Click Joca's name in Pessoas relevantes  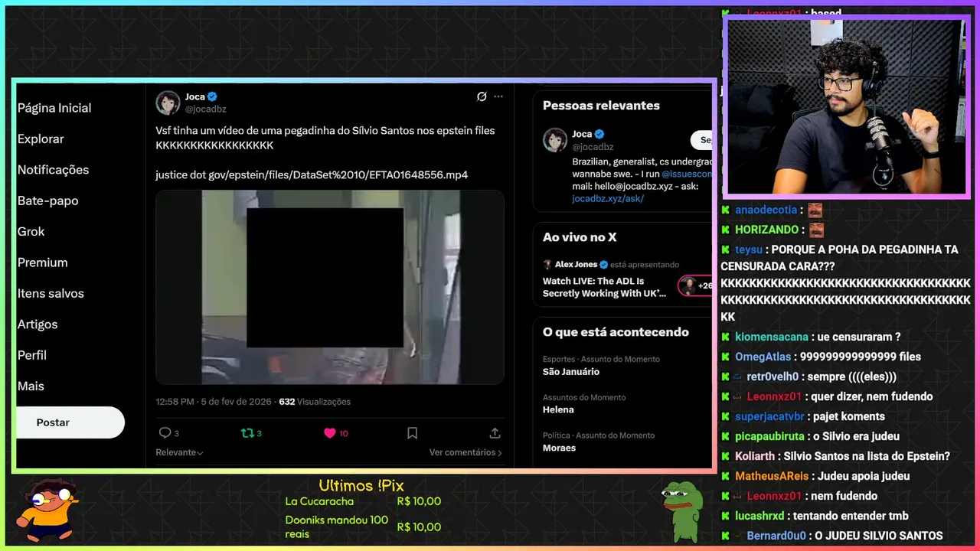pos(582,134)
